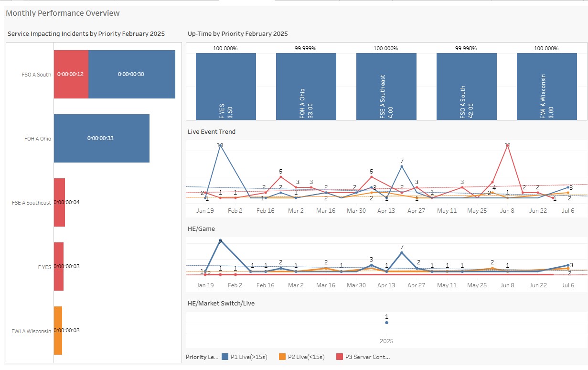The height and width of the screenshot is (370, 588).
Task: Click the F YES up-time bar showing 100.000%
Action: pos(225,86)
